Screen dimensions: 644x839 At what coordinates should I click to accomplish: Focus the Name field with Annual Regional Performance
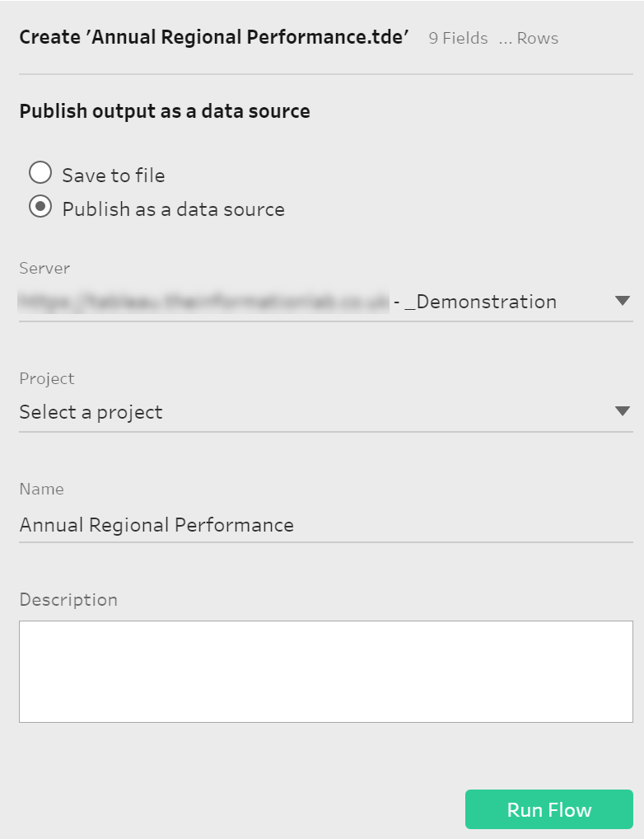(326, 525)
